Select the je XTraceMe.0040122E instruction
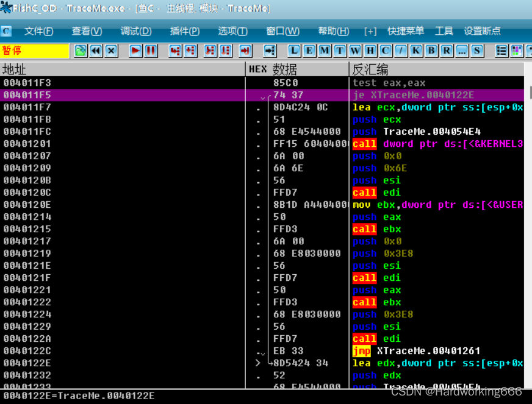 click(x=413, y=95)
